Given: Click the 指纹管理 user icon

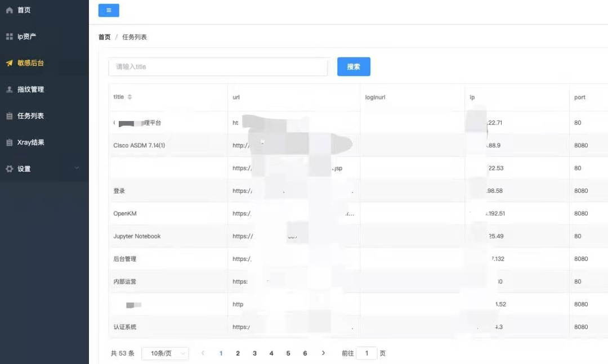Looking at the screenshot, I should tap(9, 89).
